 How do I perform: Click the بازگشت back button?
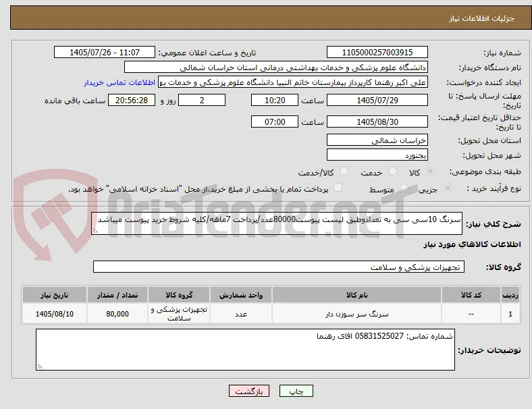(249, 391)
